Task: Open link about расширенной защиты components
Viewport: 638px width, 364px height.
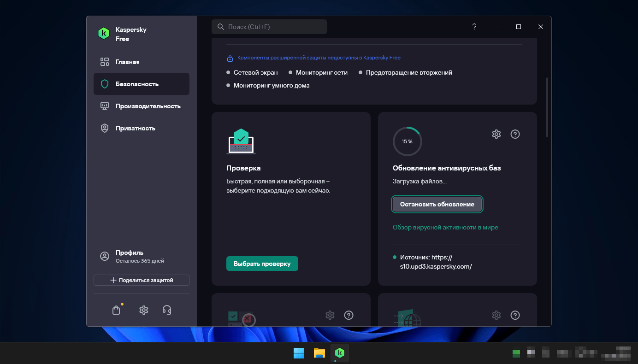Action: 319,58
